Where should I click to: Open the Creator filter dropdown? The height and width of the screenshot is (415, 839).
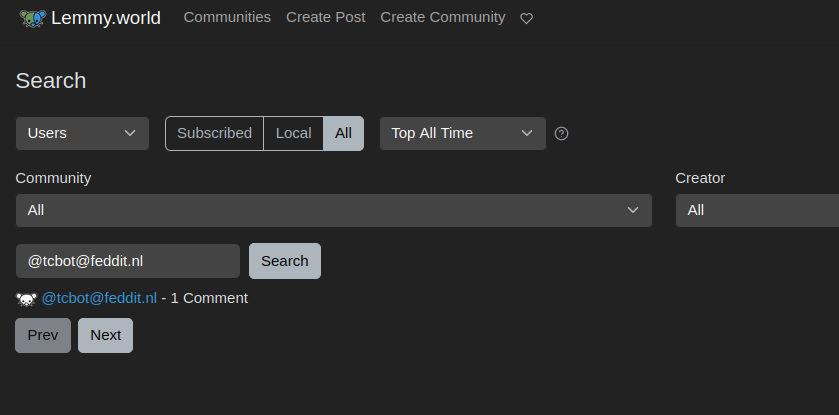coord(757,210)
